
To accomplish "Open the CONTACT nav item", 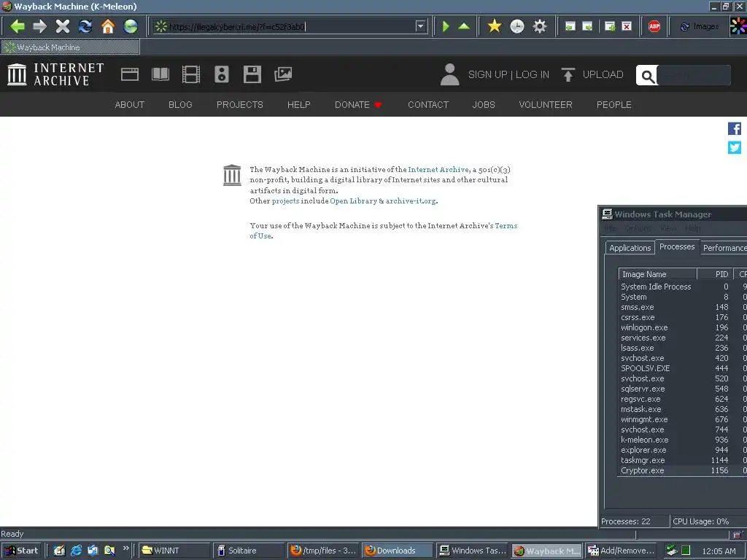I will coord(428,105).
